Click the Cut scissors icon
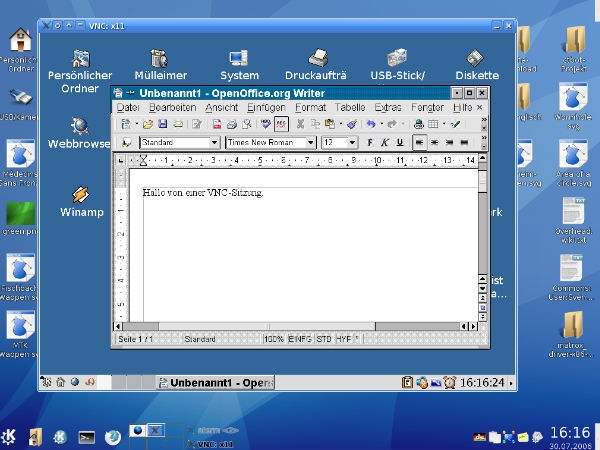Screen dimensions: 600x450 pyautogui.click(x=300, y=124)
